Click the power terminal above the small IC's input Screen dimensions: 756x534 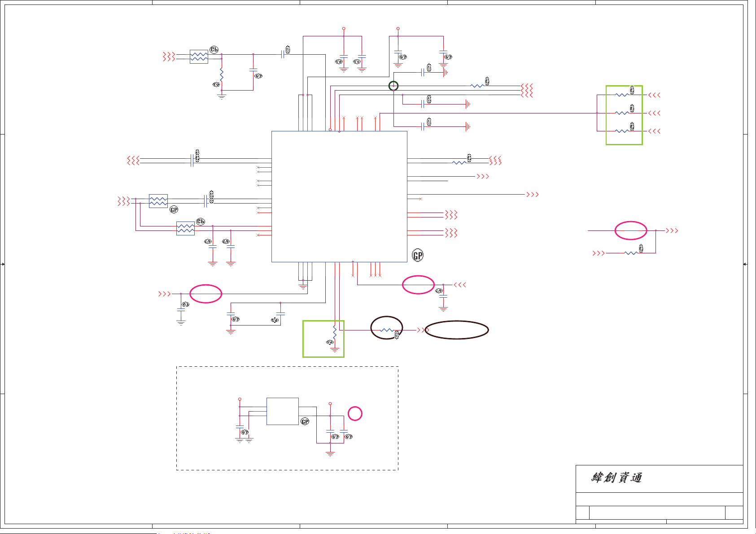point(240,399)
